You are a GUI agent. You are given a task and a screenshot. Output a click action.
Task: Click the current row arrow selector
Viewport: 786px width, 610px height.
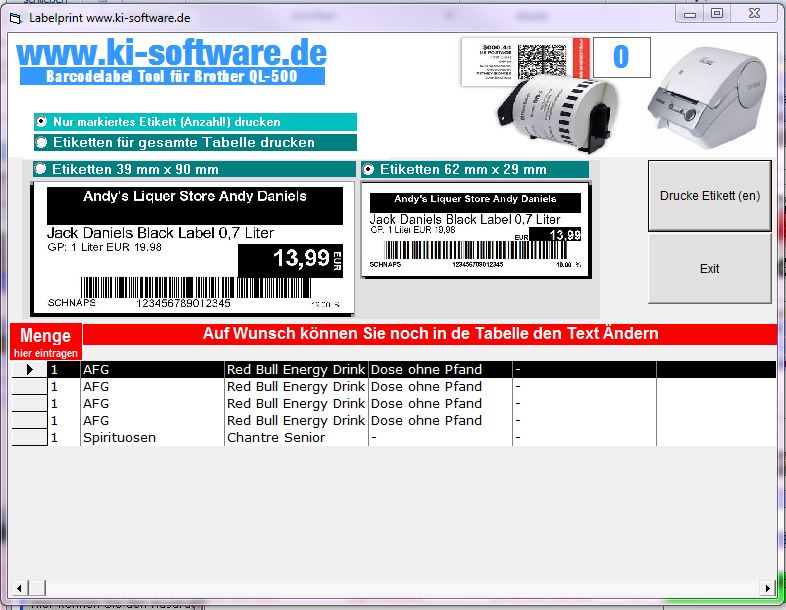(x=29, y=369)
